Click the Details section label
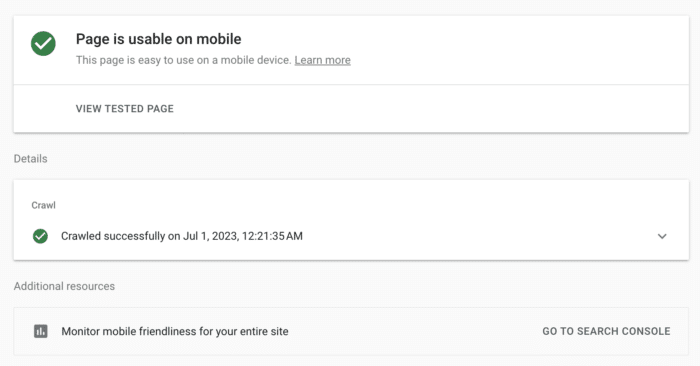 [30, 158]
